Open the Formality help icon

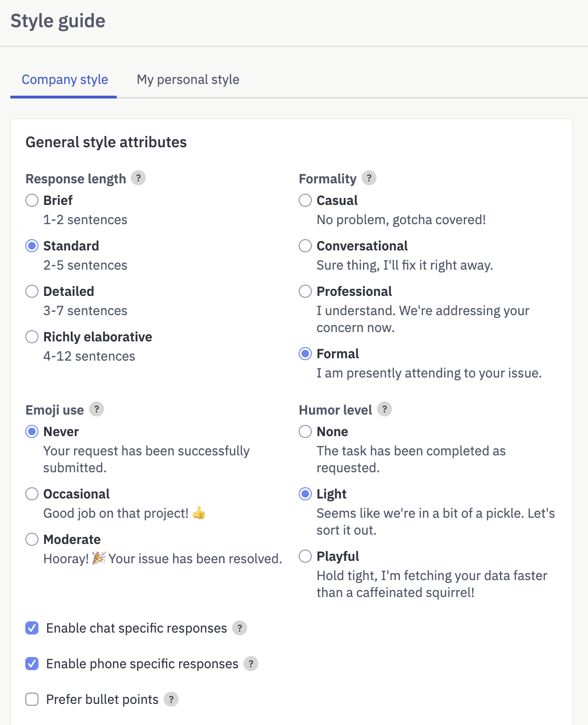pos(369,178)
